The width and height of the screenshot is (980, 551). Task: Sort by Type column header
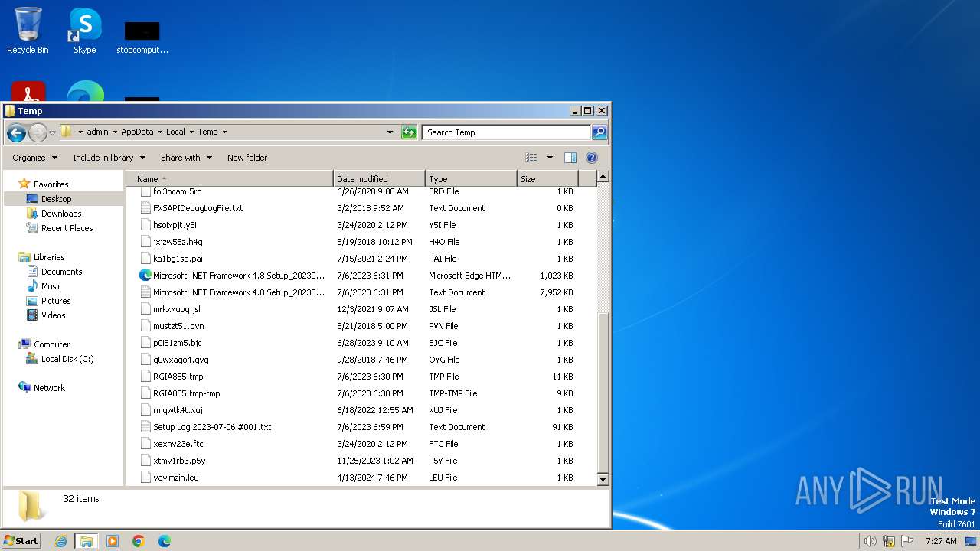tap(471, 179)
